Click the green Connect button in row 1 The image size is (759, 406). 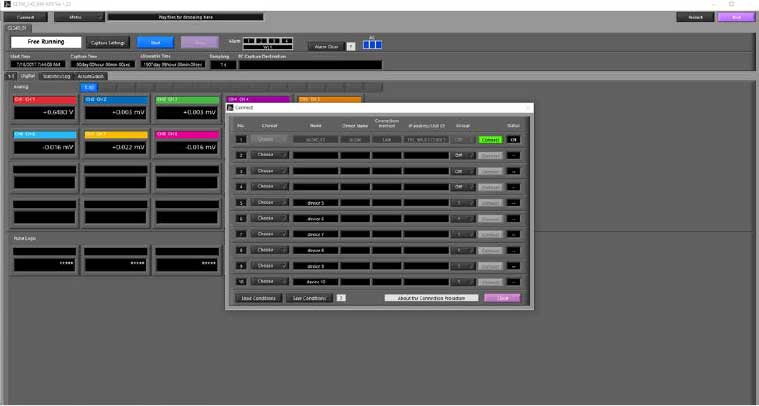[490, 139]
